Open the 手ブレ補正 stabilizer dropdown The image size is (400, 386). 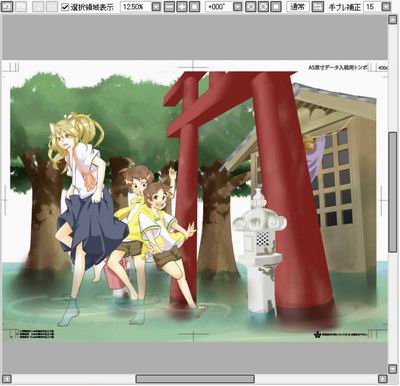point(386,7)
